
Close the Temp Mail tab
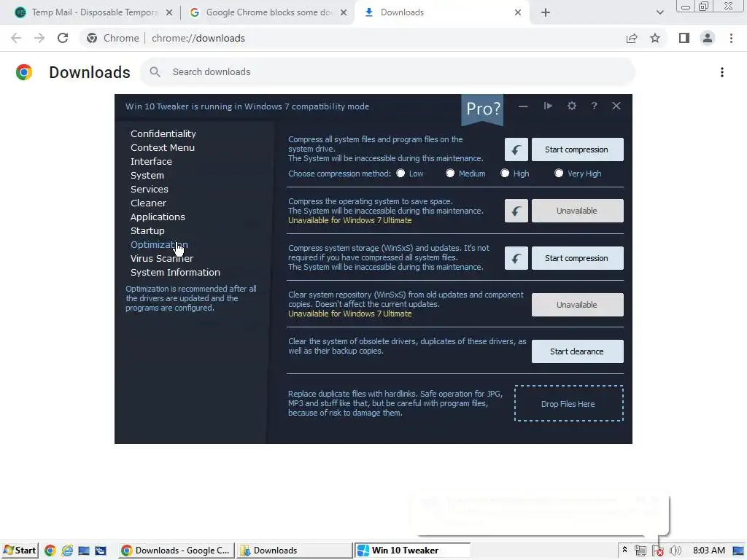click(169, 12)
